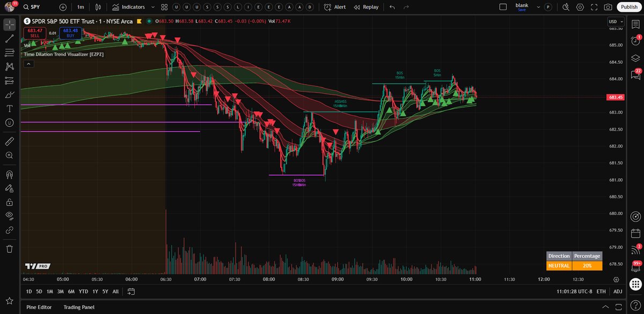The image size is (644, 314).
Task: Select the brush drawing tool
Action: pos(9,94)
